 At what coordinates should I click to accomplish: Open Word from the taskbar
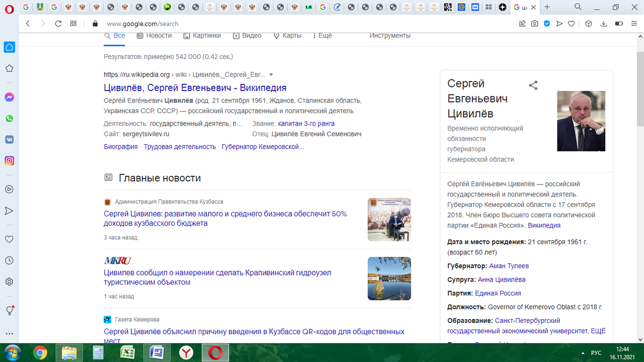(156, 353)
